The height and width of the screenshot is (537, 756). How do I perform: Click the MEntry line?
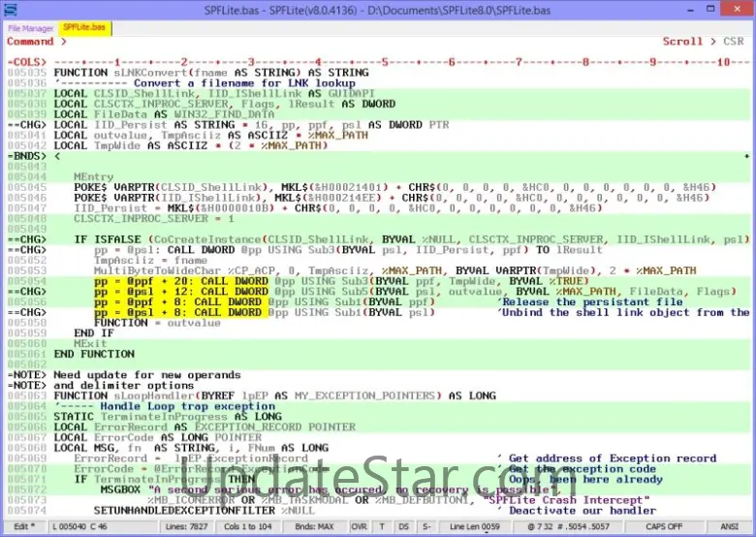click(x=94, y=177)
